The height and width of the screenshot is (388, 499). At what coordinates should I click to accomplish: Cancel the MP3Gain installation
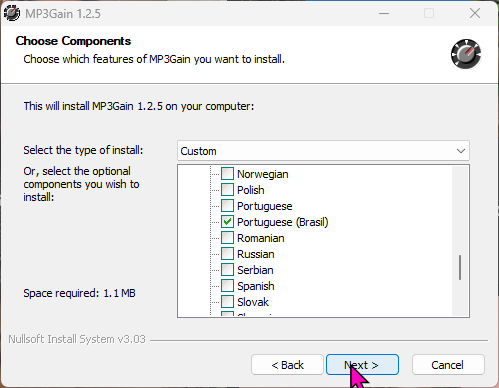tap(448, 365)
